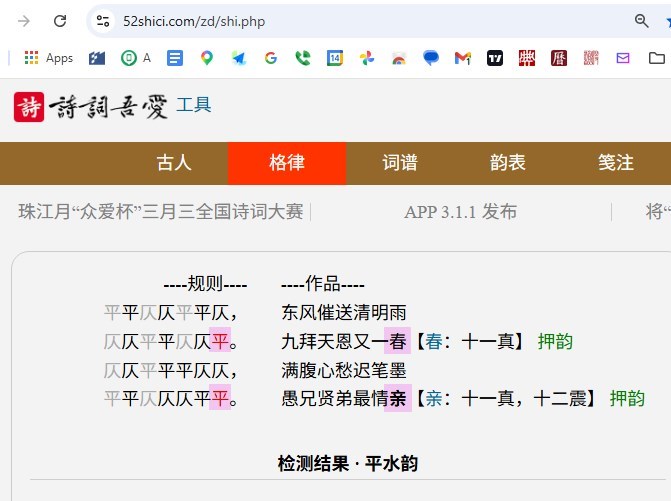Open the green phone bookmark

click(x=303, y=58)
